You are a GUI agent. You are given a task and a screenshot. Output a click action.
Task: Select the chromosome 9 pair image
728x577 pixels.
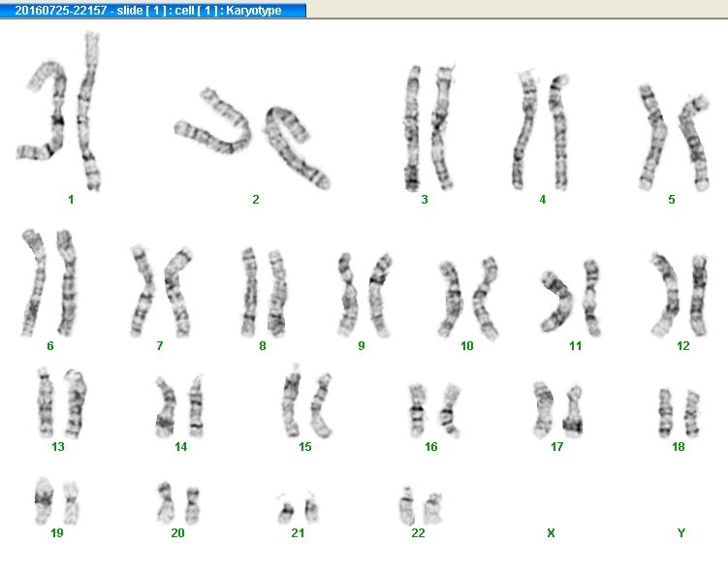coord(364,295)
